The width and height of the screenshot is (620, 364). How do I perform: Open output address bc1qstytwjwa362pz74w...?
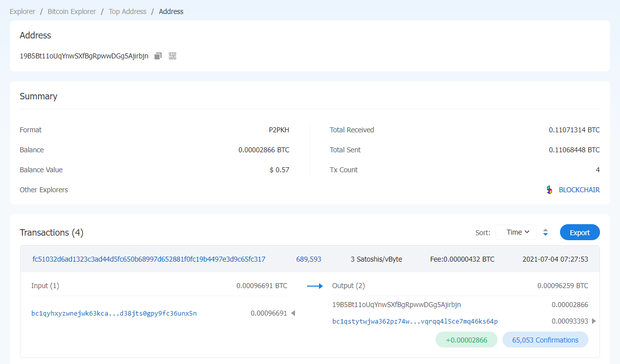415,322
